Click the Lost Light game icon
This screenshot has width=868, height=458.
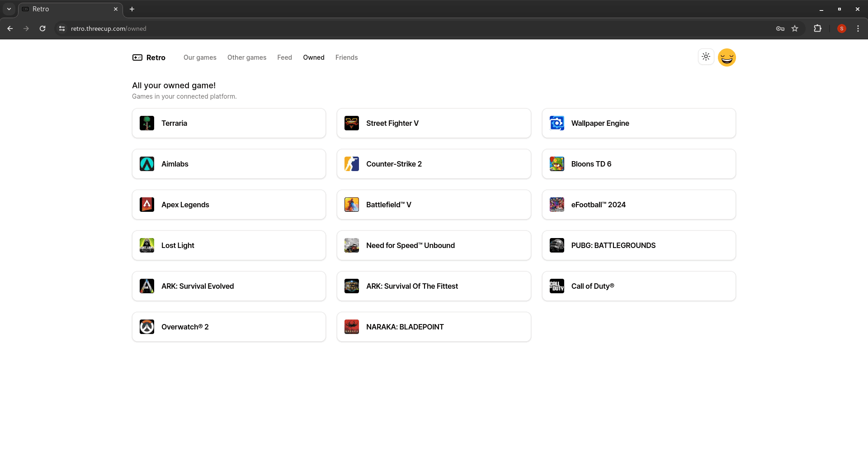(147, 245)
